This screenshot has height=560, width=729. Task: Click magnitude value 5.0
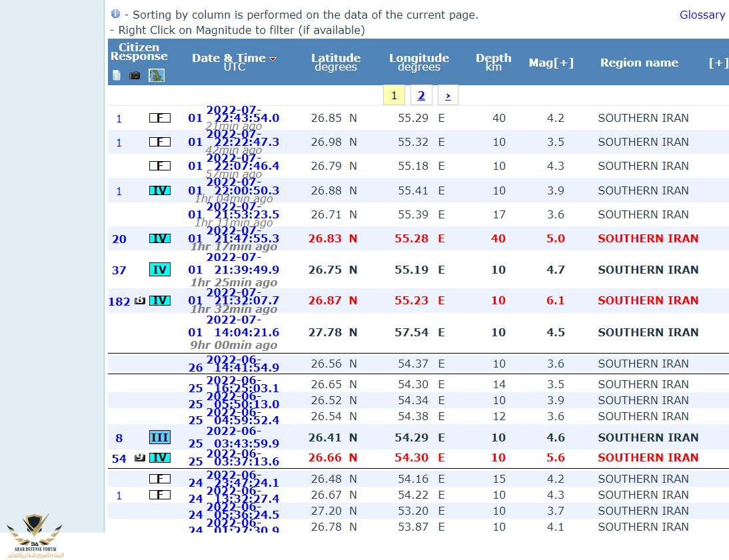556,238
